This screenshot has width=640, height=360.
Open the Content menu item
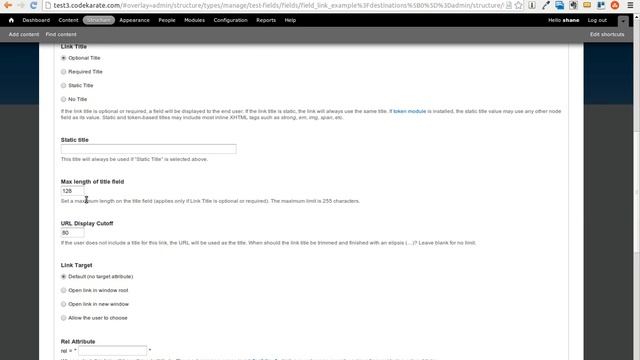(x=68, y=20)
